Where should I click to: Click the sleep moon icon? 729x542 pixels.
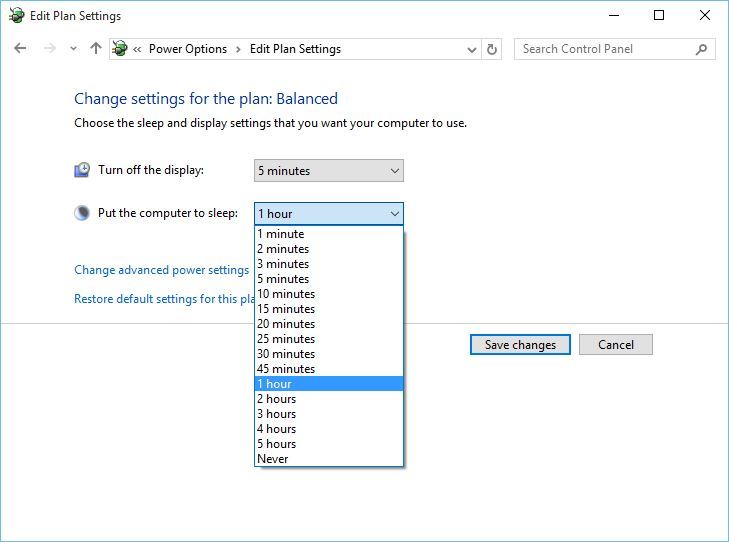pyautogui.click(x=82, y=213)
